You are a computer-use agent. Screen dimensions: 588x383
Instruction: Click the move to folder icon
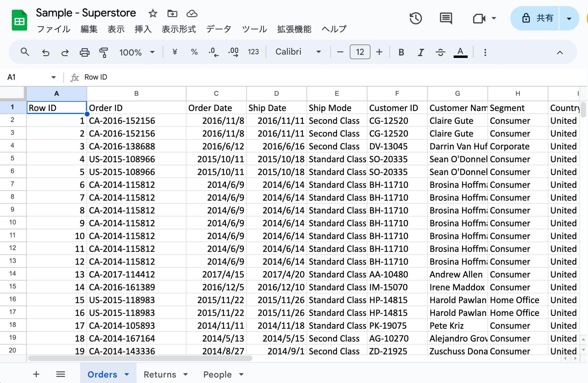click(172, 13)
